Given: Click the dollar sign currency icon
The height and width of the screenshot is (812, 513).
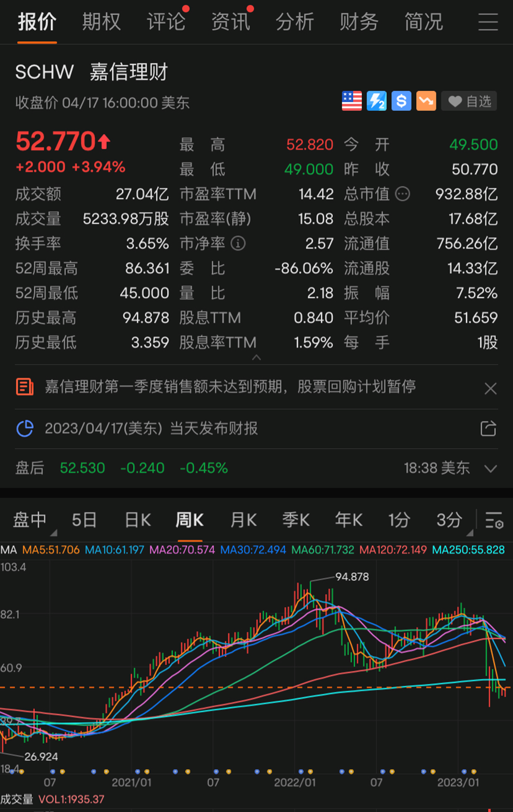Looking at the screenshot, I should (x=401, y=100).
